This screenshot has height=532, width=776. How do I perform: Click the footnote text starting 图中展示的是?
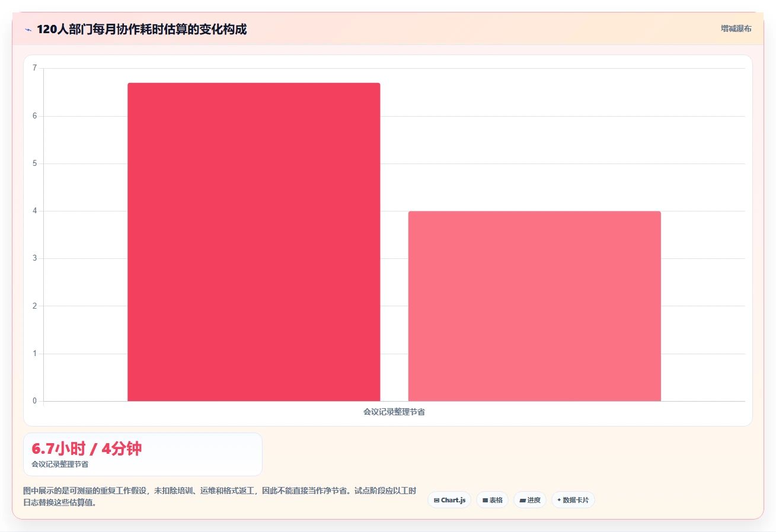pos(220,496)
